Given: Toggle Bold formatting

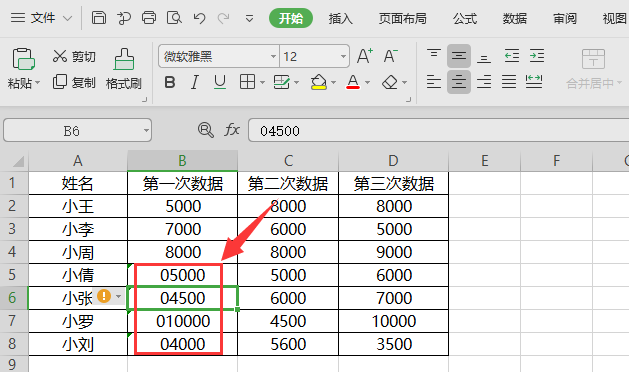Looking at the screenshot, I should [170, 82].
